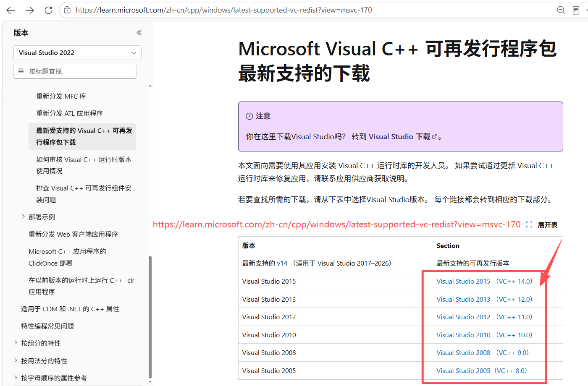Open the Visual Studio 2022 version dropdown
Image resolution: width=588 pixels, height=386 pixels.
[x=78, y=52]
